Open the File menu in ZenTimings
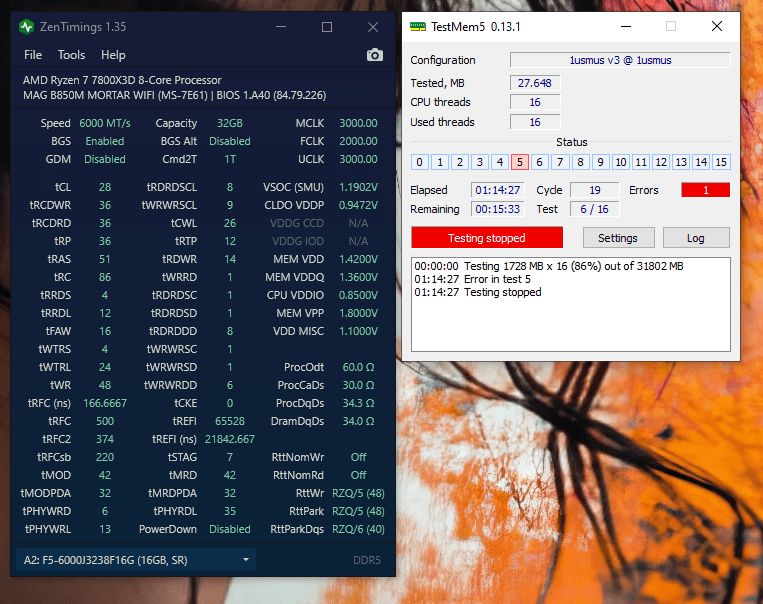Screen dimensions: 763x604 [33, 55]
